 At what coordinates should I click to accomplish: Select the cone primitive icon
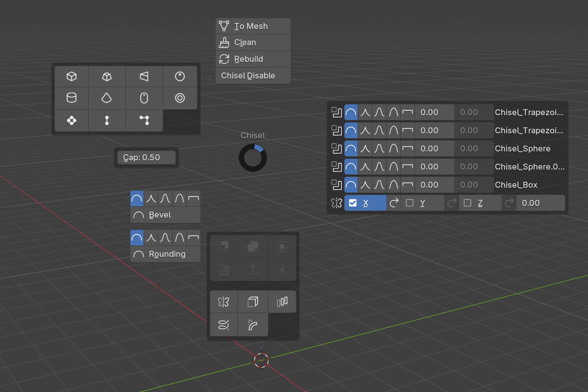(107, 98)
